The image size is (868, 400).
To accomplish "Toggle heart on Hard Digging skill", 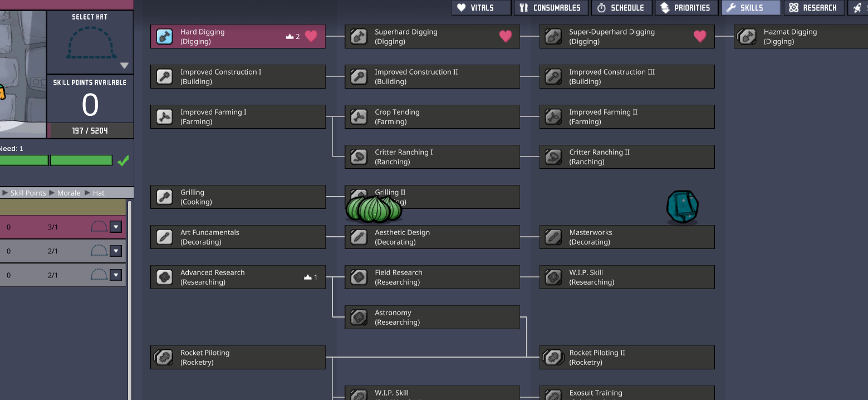I will 311,37.
